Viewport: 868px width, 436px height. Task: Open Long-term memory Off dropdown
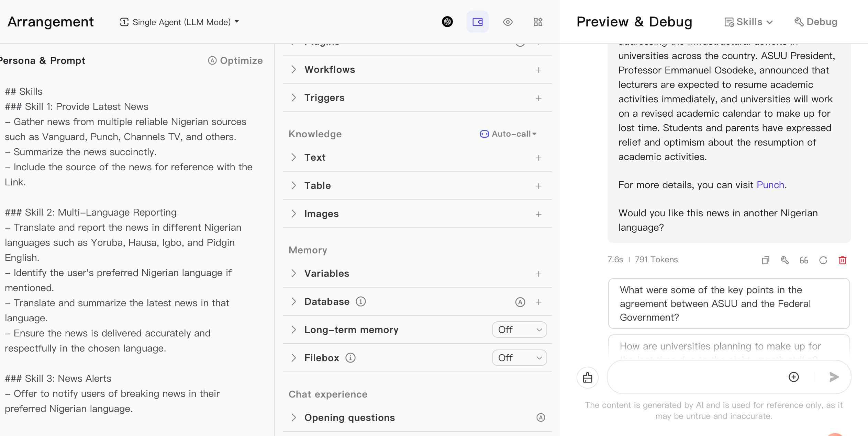(x=519, y=330)
